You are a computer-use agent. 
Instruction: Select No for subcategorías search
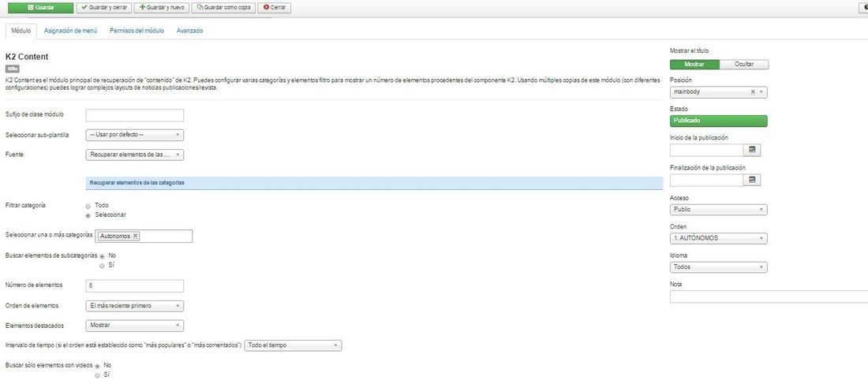point(102,256)
